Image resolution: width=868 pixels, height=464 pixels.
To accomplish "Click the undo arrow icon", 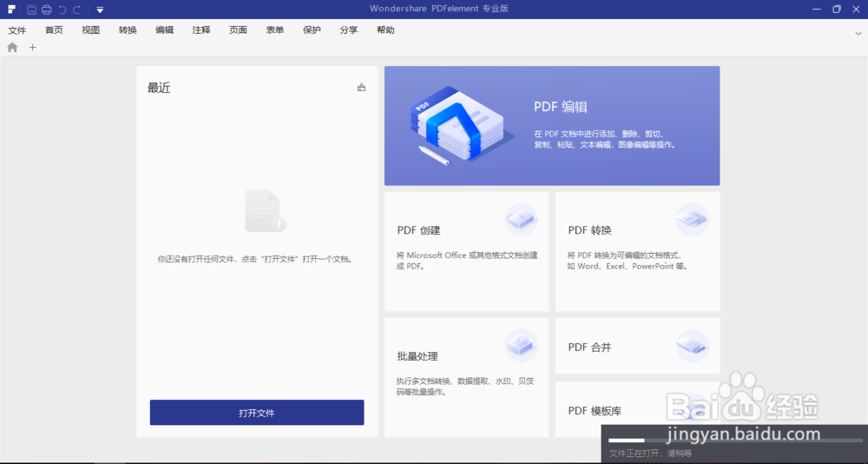I will pos(62,10).
